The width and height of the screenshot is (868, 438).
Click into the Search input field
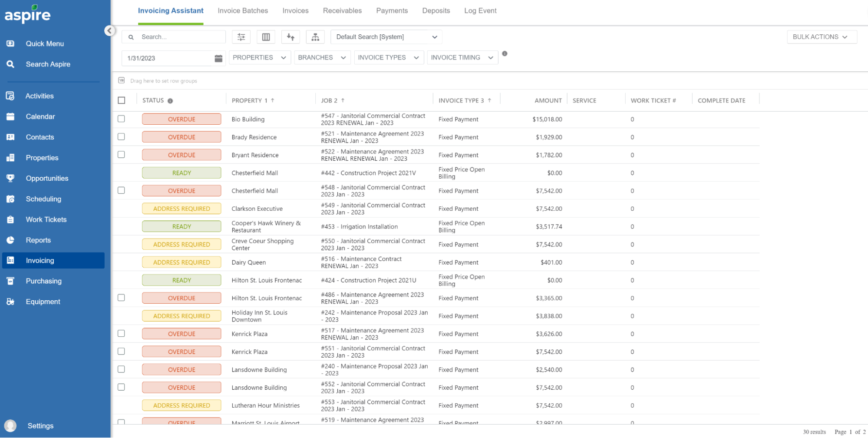(x=174, y=37)
